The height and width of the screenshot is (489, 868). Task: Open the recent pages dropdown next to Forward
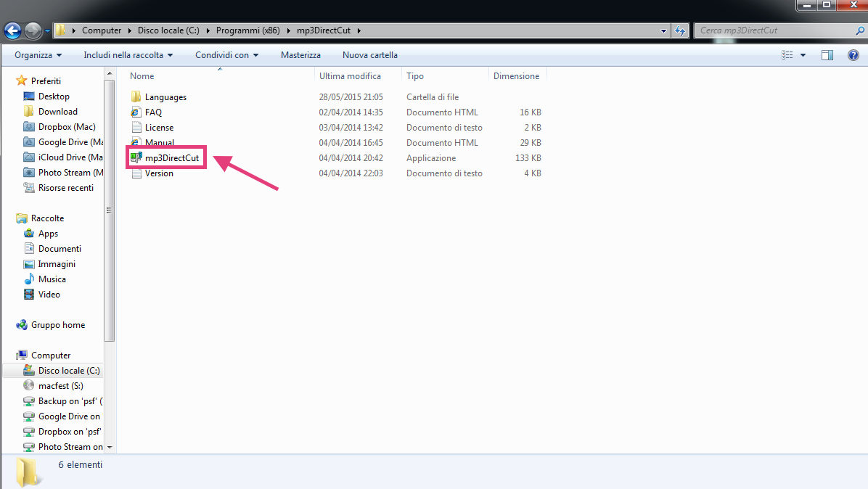click(x=47, y=31)
